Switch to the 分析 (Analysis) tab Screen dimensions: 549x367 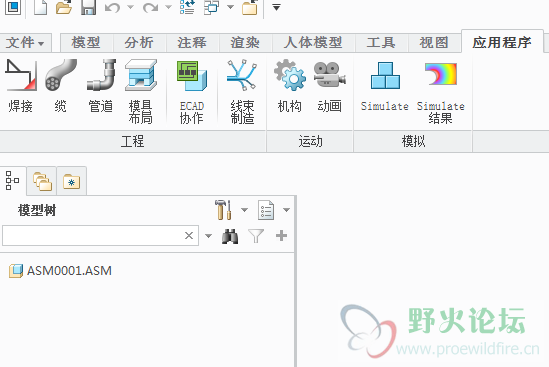point(139,43)
